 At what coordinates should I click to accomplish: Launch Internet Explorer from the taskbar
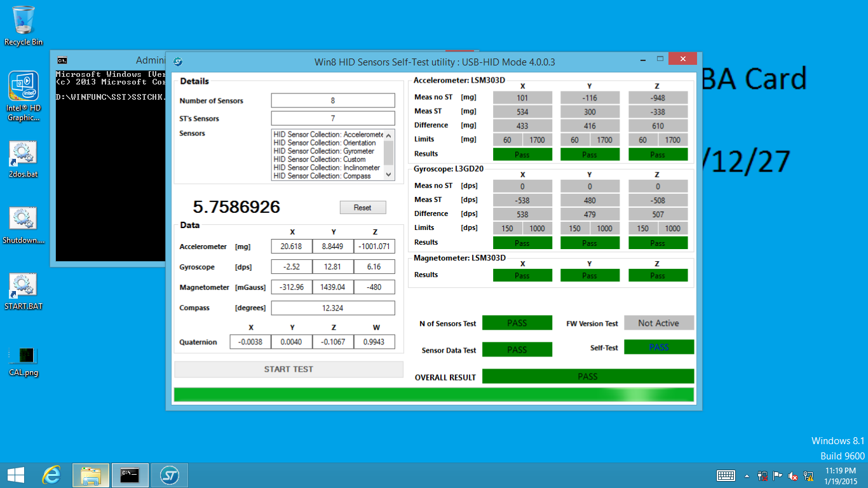click(x=51, y=475)
